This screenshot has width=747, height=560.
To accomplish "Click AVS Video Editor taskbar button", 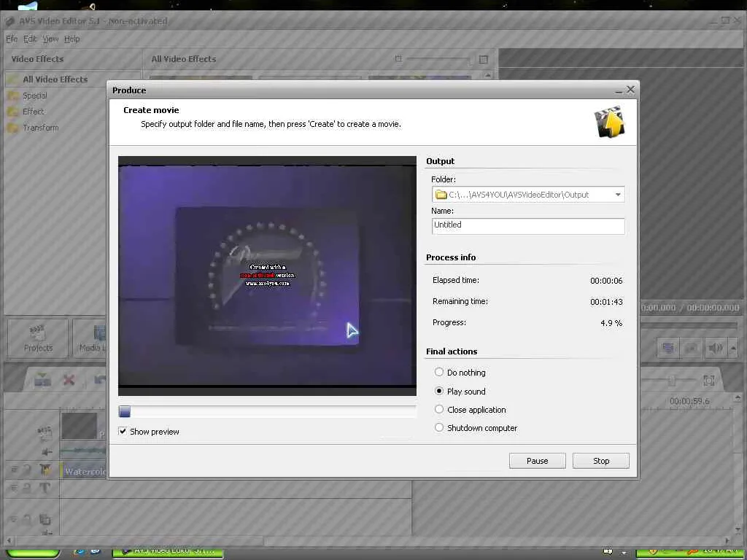I will [x=167, y=552].
